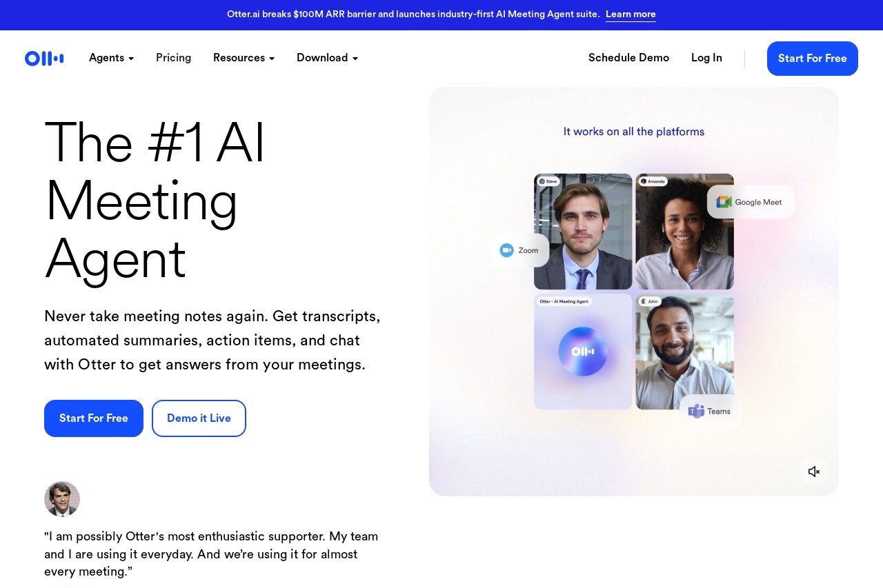
Task: Click the testimonial author's round photo
Action: tap(62, 499)
